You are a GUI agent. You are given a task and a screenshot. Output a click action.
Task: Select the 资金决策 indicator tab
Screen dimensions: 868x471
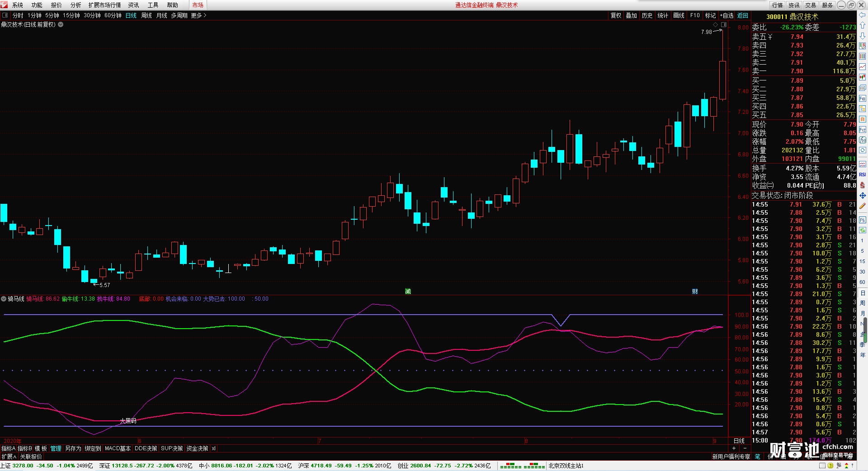[197, 448]
